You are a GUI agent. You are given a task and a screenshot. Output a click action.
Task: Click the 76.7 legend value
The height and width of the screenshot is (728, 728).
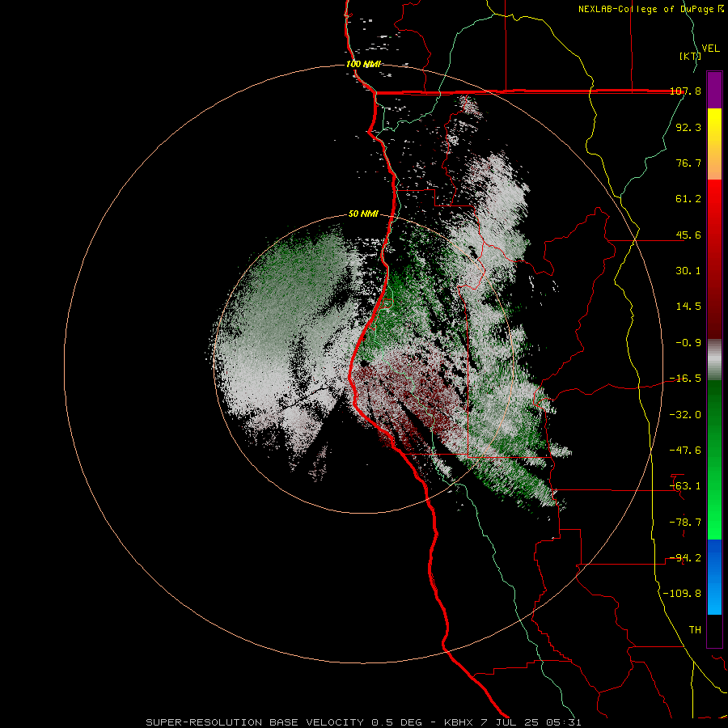688,163
